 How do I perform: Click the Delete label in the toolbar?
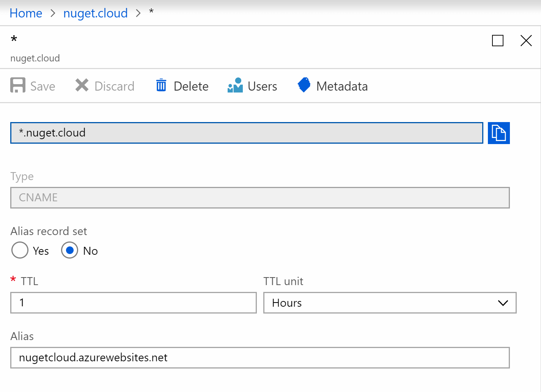pyautogui.click(x=191, y=86)
